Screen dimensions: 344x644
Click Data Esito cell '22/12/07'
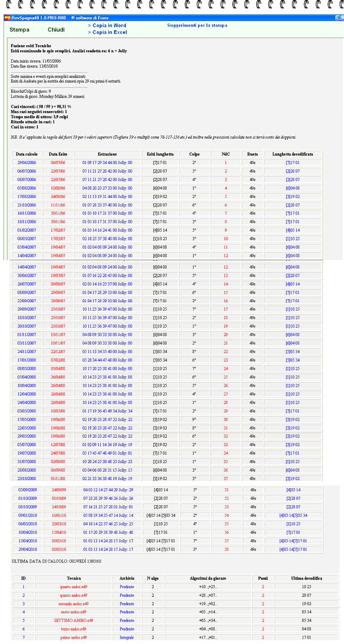58,351
